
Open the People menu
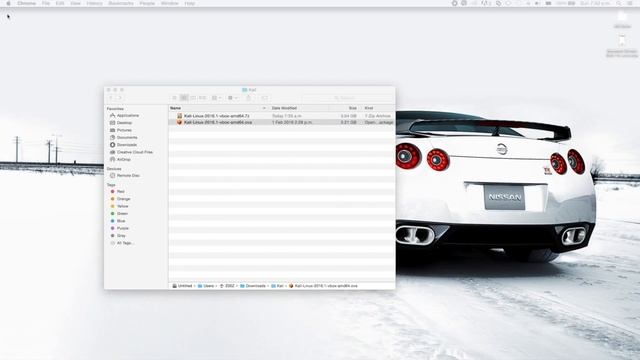click(147, 3)
